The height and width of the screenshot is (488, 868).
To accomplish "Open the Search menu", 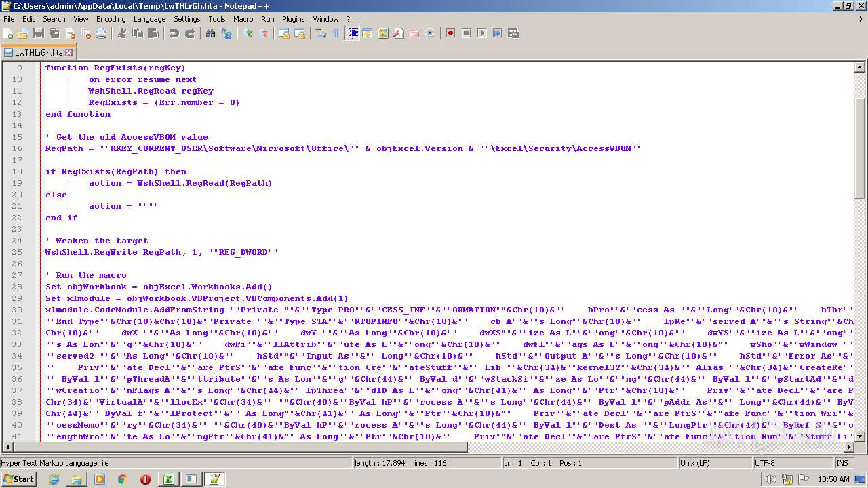I will coord(54,19).
